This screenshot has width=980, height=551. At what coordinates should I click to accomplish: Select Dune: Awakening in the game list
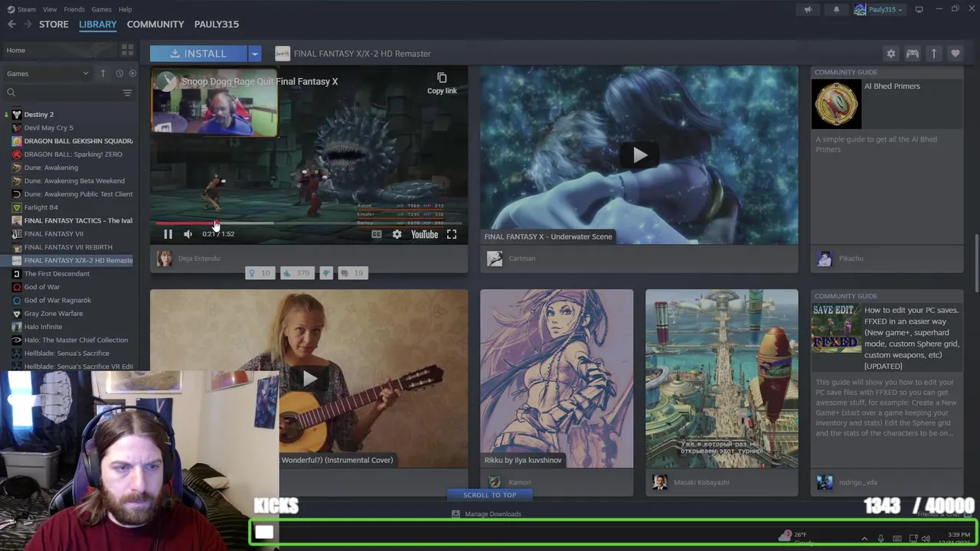tap(51, 168)
